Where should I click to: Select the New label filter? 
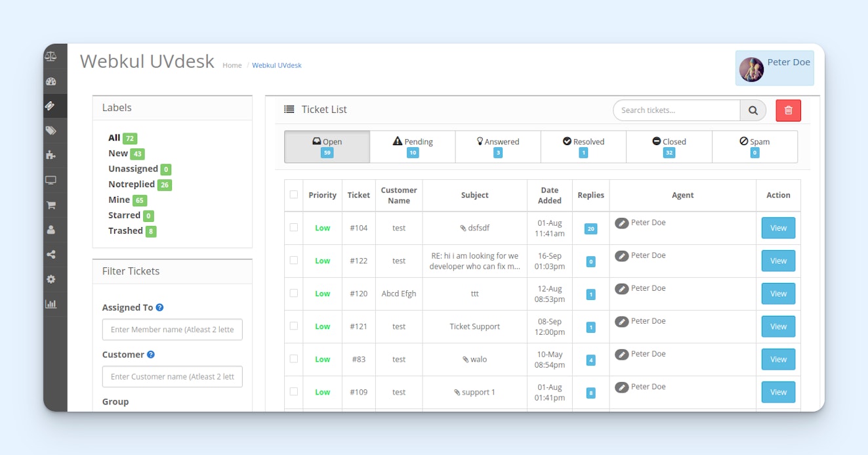tap(126, 154)
